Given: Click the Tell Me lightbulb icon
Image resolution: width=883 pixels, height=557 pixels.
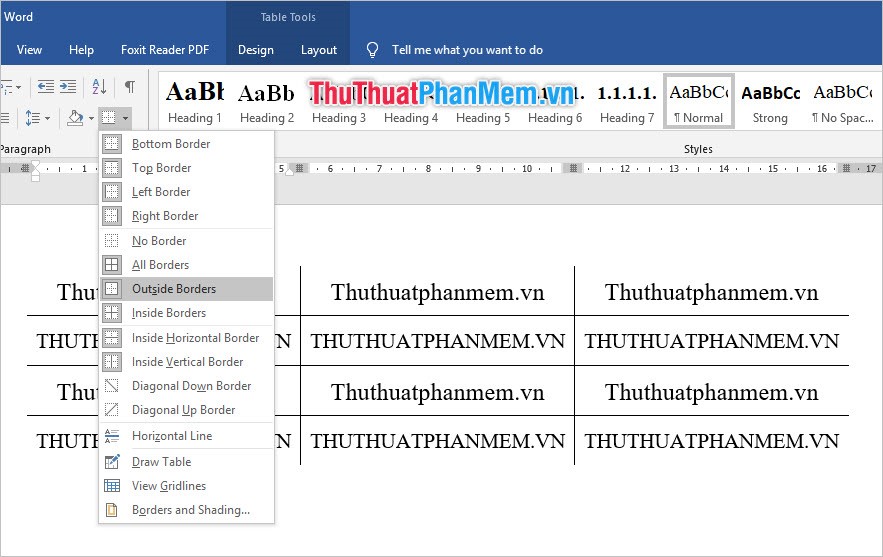Looking at the screenshot, I should pos(372,50).
